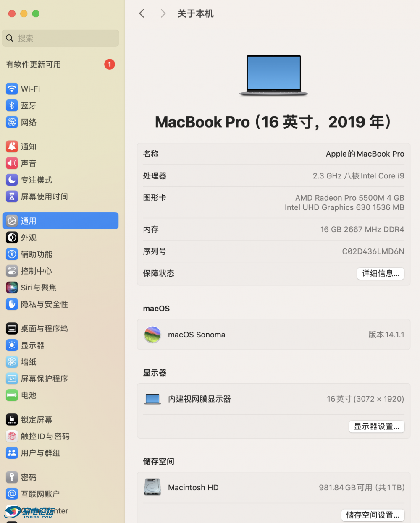Click the red update badge showing 1

(x=110, y=64)
